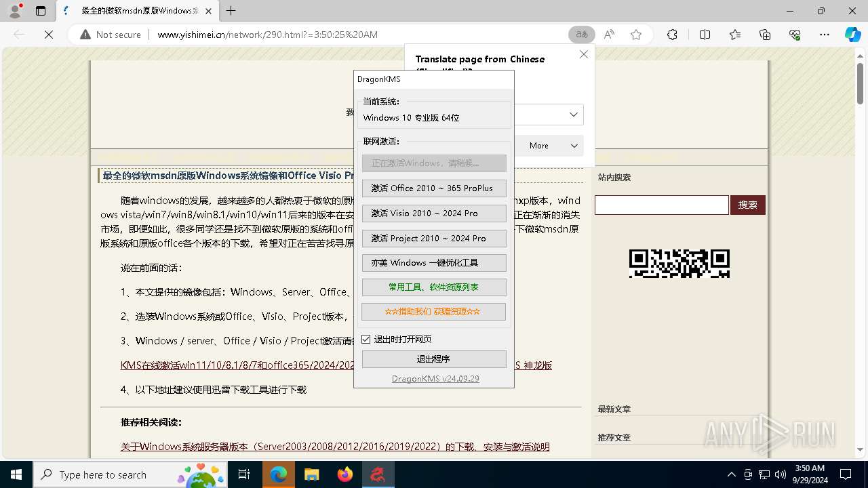The image size is (868, 488).
Task: Click 激活 Visio 2010 ~ 2024 Pro button
Action: click(434, 213)
